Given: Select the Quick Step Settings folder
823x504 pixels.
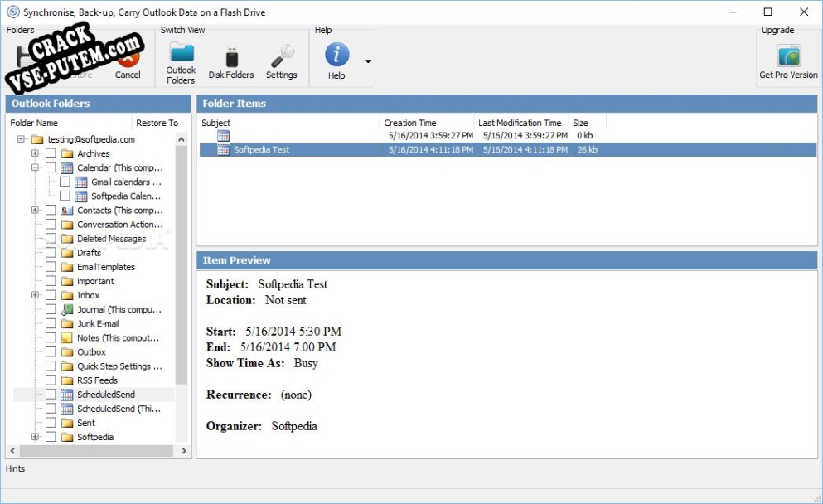Looking at the screenshot, I should pos(119,366).
